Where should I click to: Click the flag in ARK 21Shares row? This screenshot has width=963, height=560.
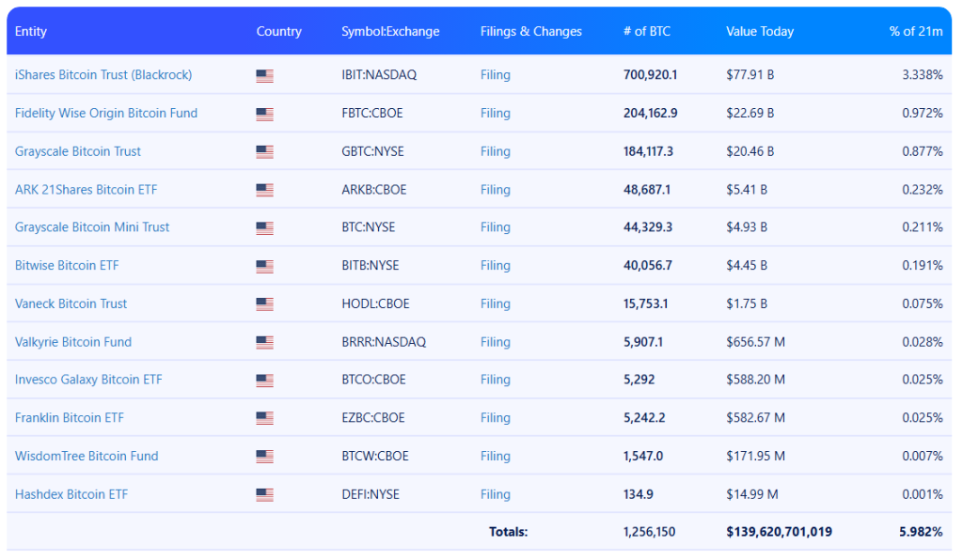tap(264, 190)
